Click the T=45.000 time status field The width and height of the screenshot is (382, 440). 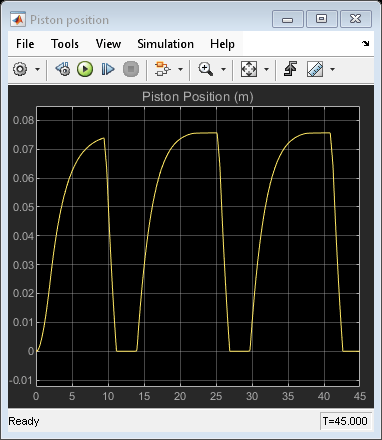(x=345, y=421)
